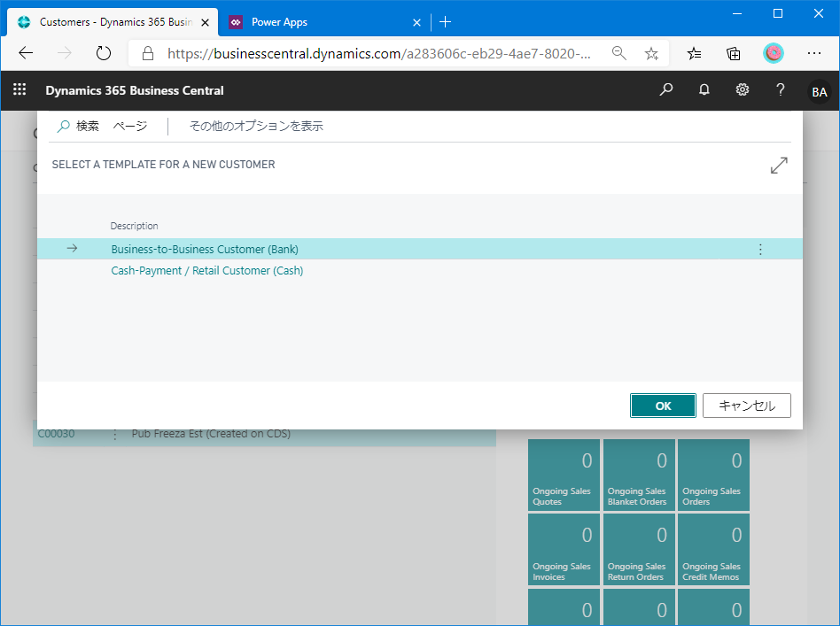Click その他のオプションを表示

coord(256,127)
